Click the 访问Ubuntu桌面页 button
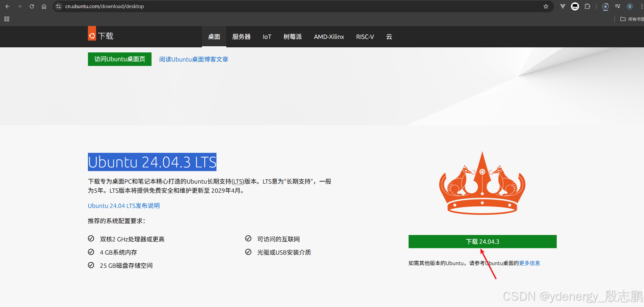 point(120,59)
